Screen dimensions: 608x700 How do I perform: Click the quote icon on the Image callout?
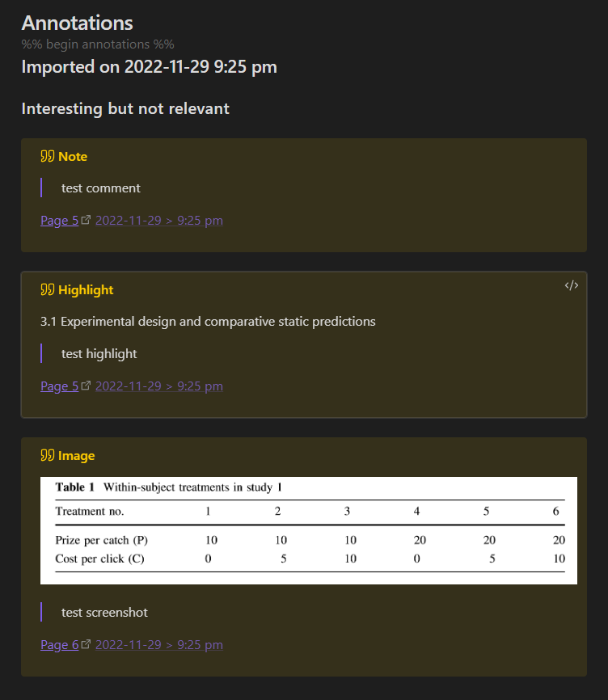(47, 454)
